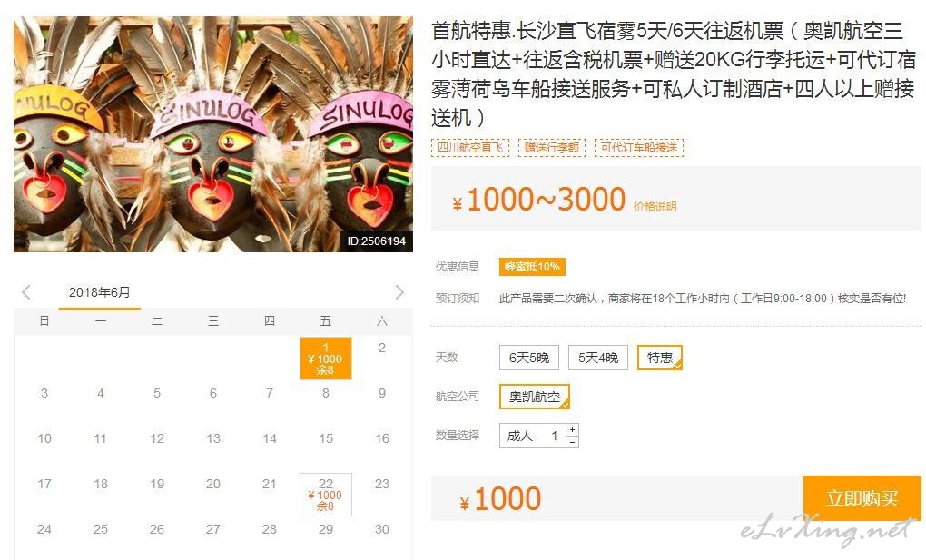Click the 可代订车船接送 tag

[x=639, y=148]
